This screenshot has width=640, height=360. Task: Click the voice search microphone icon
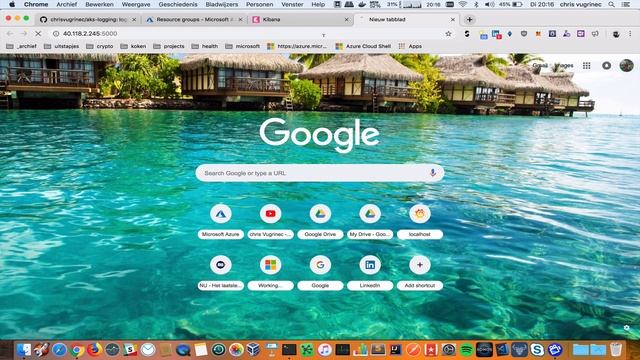coord(433,173)
